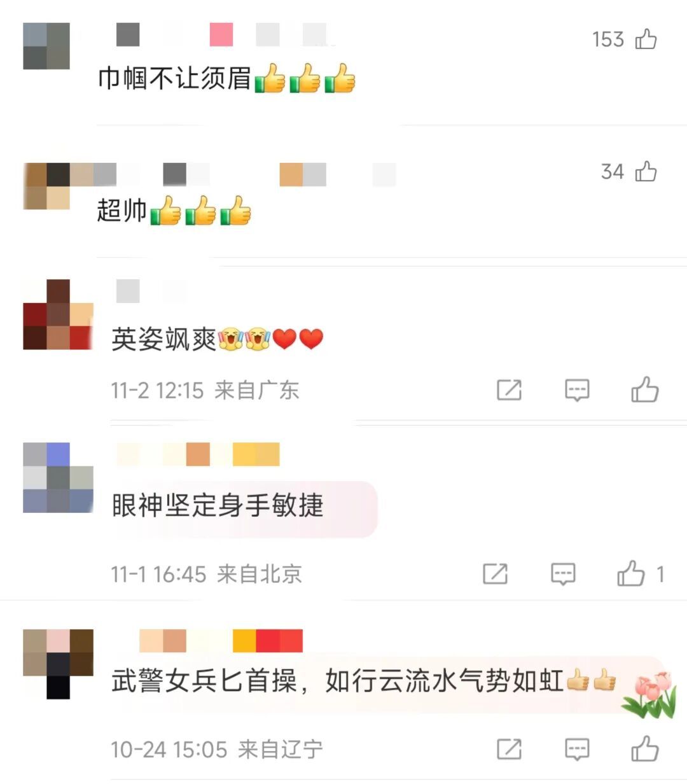The height and width of the screenshot is (784, 687).
Task: Reply to the 武警女兵匕首操 comment from 辽宁
Action: click(577, 749)
